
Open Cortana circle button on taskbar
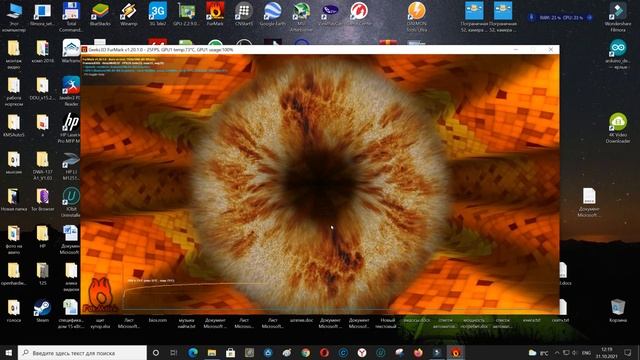(156, 353)
